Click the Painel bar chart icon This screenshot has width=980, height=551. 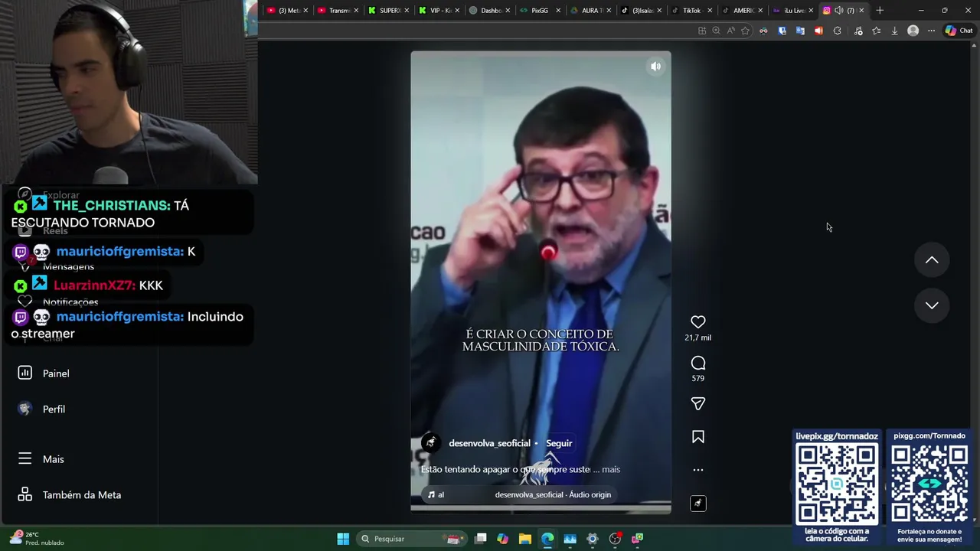(24, 373)
